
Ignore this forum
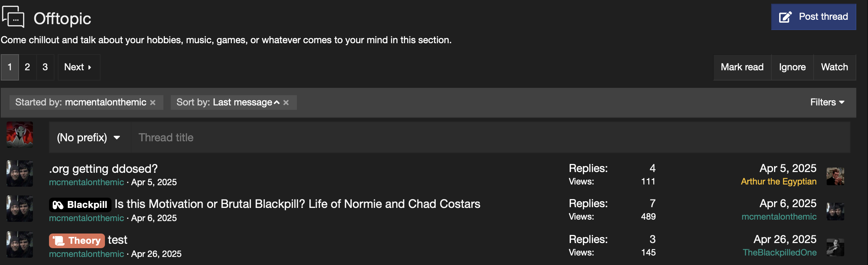click(x=792, y=67)
